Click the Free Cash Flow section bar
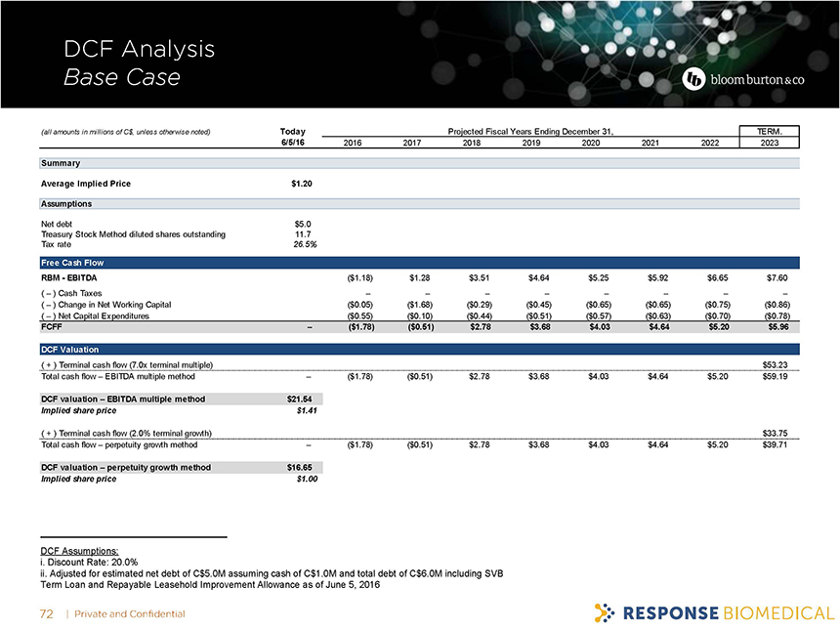840x630 pixels. pos(420,263)
